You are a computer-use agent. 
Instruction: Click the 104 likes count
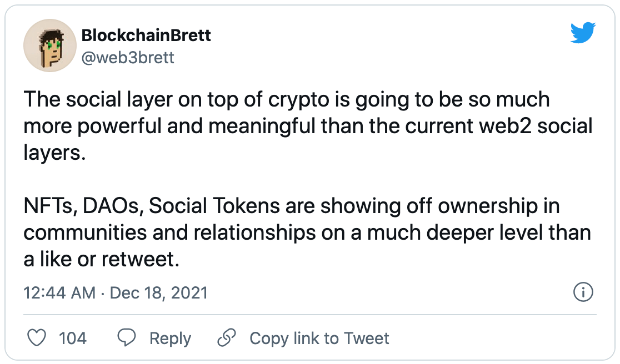pyautogui.click(x=72, y=338)
